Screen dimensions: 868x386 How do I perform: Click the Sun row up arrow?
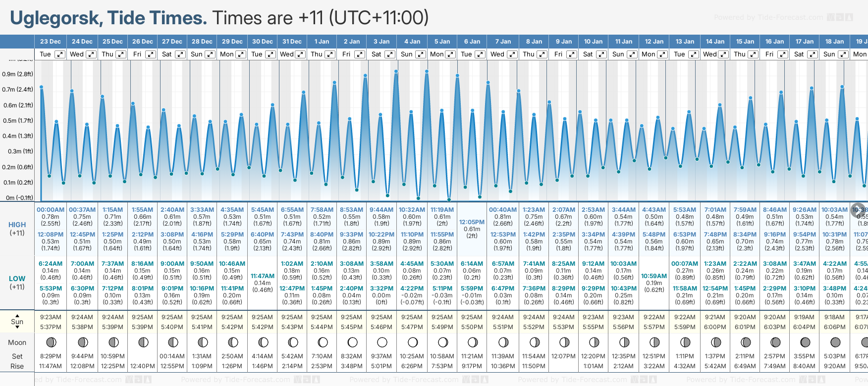(x=17, y=315)
